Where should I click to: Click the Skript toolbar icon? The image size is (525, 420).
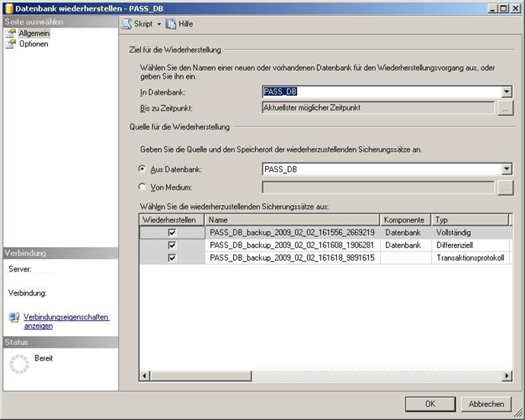tap(126, 24)
